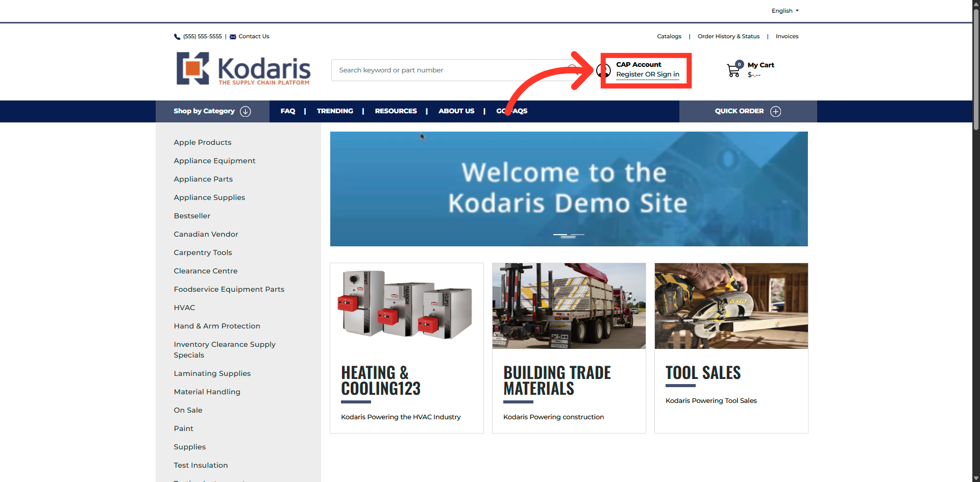Expand the Shop by Category menu
The height and width of the screenshot is (482, 980).
pos(212,111)
